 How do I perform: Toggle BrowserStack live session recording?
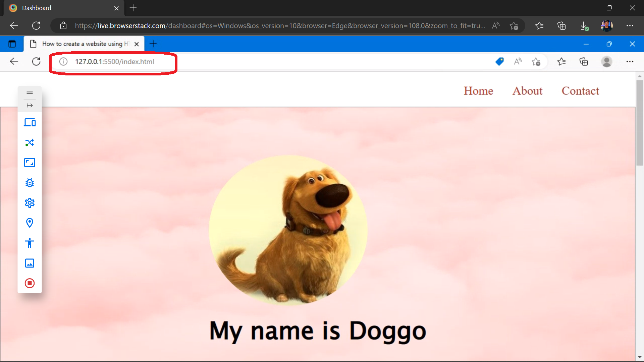tap(29, 283)
